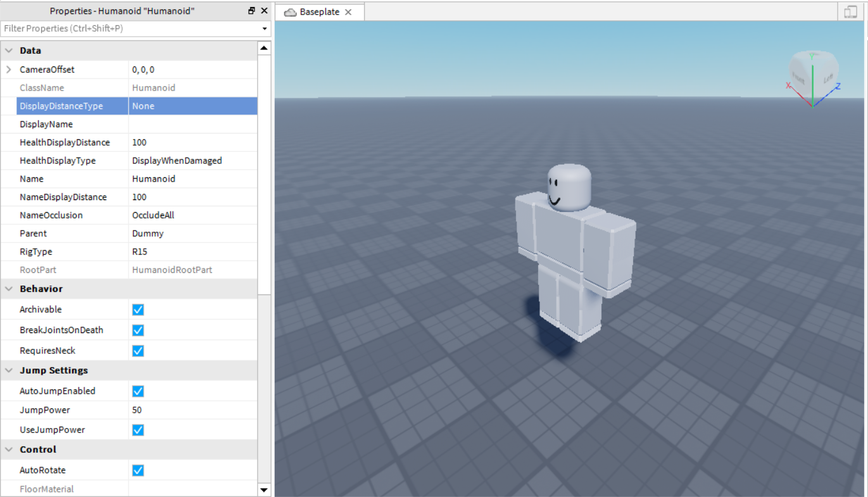Select the ClassName property label
Screen dimensions: 868x497
pos(42,88)
